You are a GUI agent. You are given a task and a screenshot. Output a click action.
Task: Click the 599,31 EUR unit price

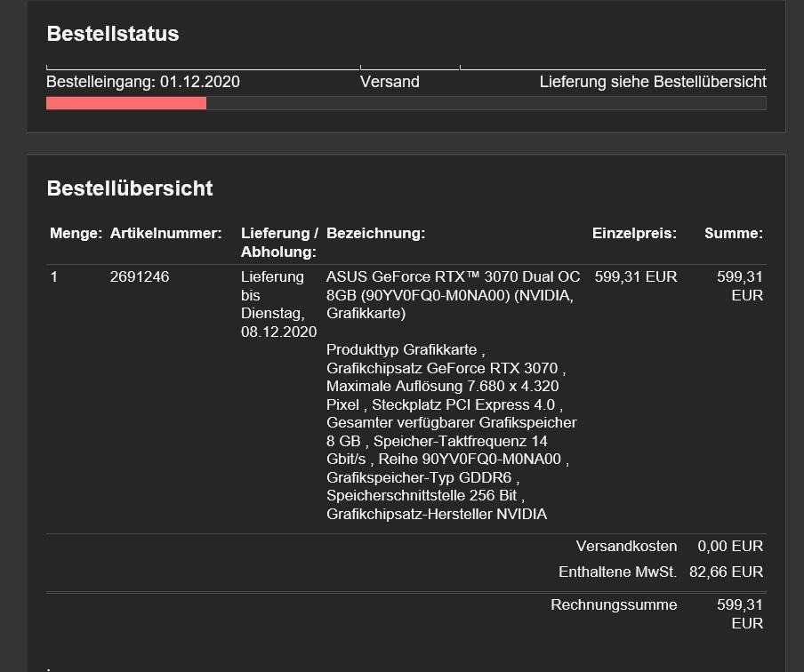pos(635,276)
